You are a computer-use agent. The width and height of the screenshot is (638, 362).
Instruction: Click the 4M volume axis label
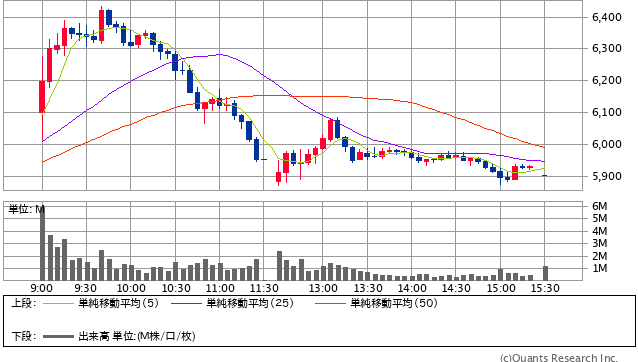600,231
